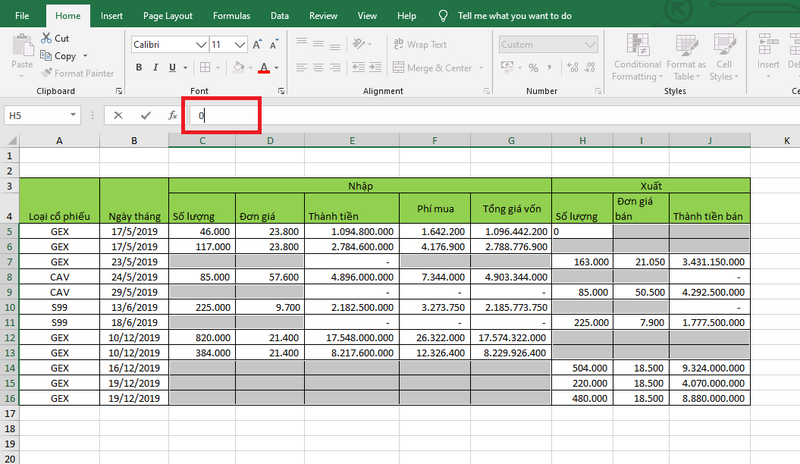Apply the red Font Color swatch

pos(263,68)
